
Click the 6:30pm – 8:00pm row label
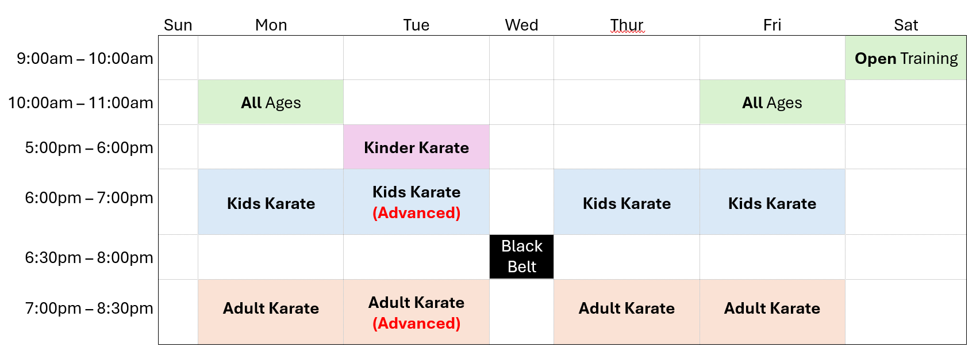coord(89,257)
